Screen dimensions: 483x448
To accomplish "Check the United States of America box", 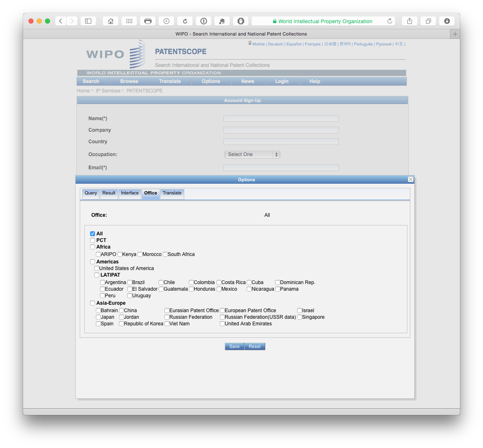I will click(x=97, y=268).
